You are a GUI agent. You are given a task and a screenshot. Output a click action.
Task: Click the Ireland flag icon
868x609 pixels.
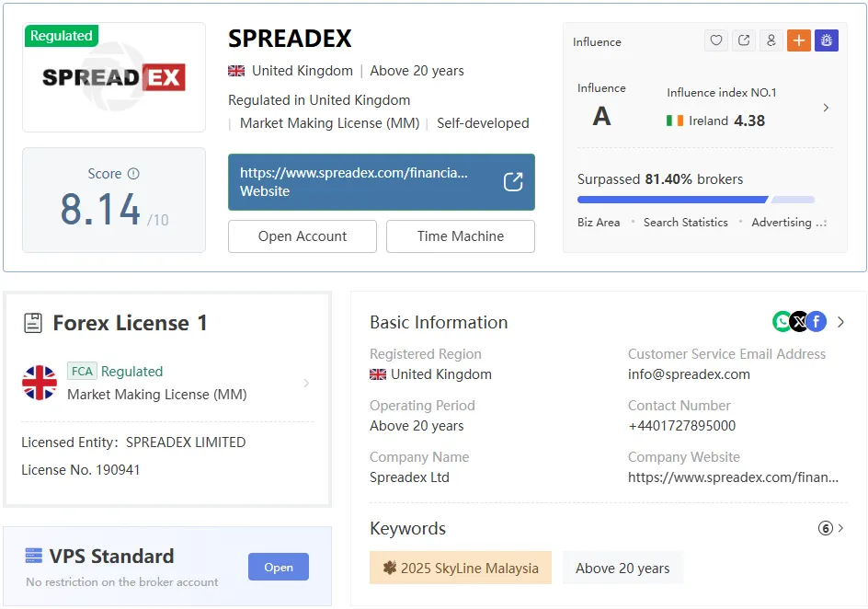(674, 121)
